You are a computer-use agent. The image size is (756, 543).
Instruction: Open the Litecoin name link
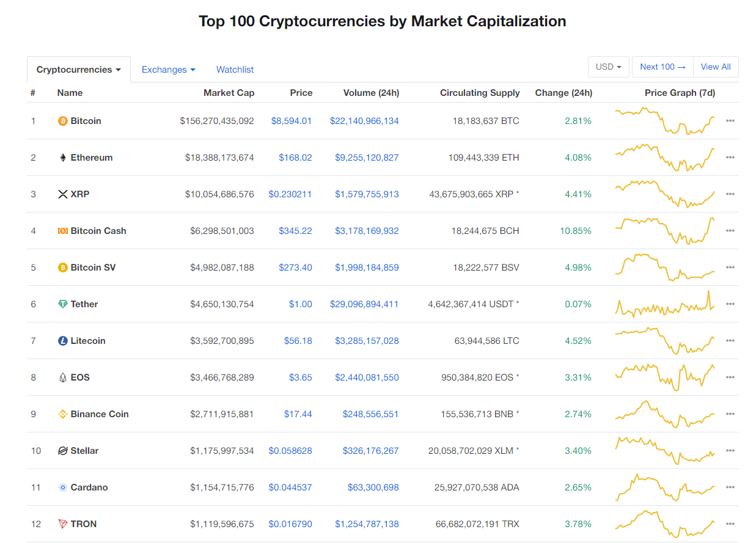tap(88, 341)
